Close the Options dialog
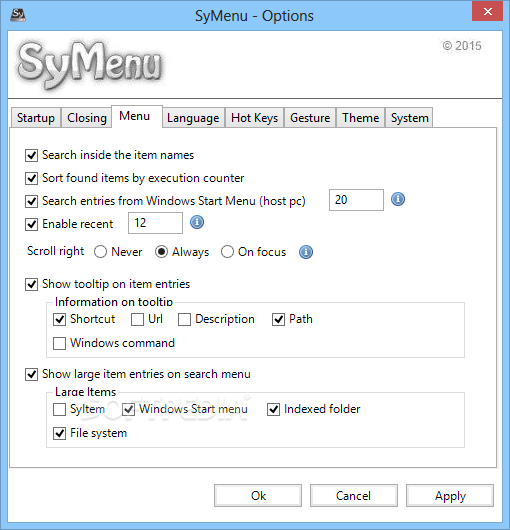This screenshot has height=530, width=510. tap(487, 11)
